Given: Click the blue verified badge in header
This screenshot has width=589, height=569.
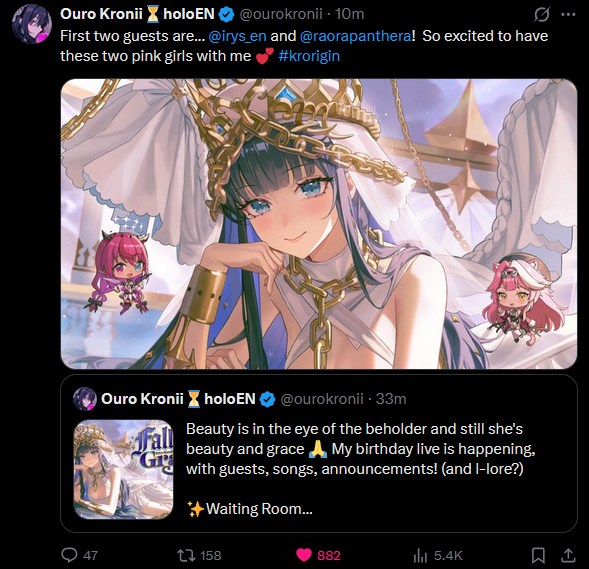Looking at the screenshot, I should [227, 14].
